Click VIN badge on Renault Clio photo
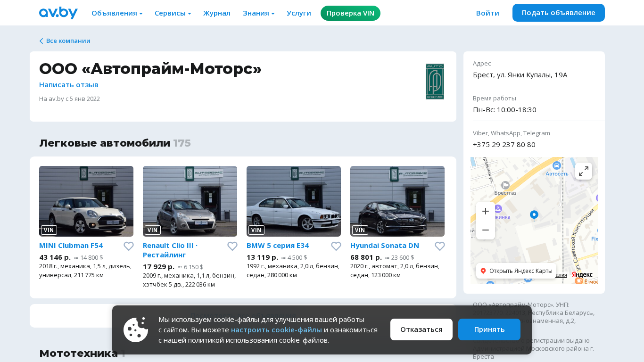Image resolution: width=644 pixels, height=362 pixels. tap(153, 230)
